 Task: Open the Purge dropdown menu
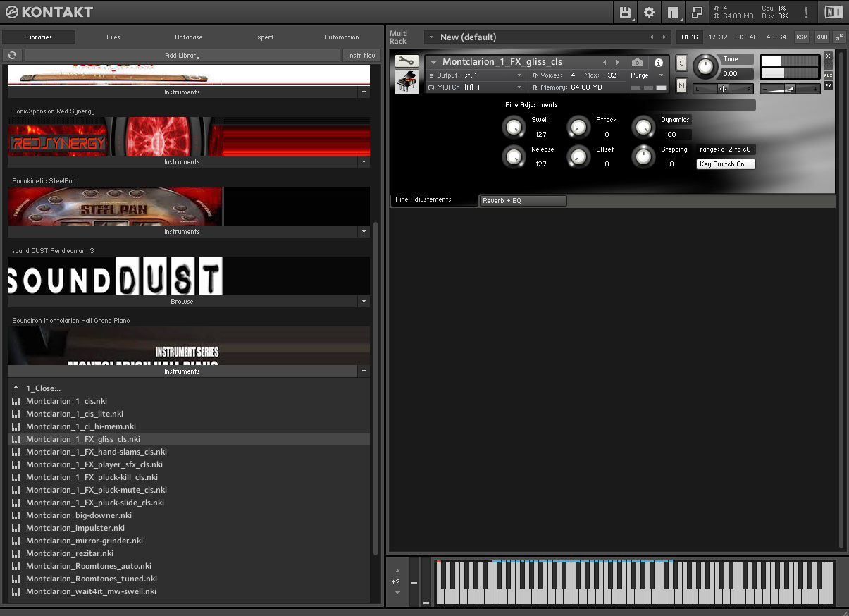tap(647, 75)
